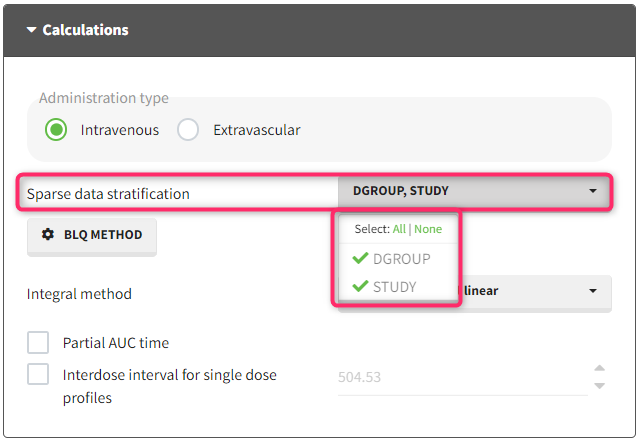Choose the Extravascular radio button
The width and height of the screenshot is (642, 445).
[188, 130]
